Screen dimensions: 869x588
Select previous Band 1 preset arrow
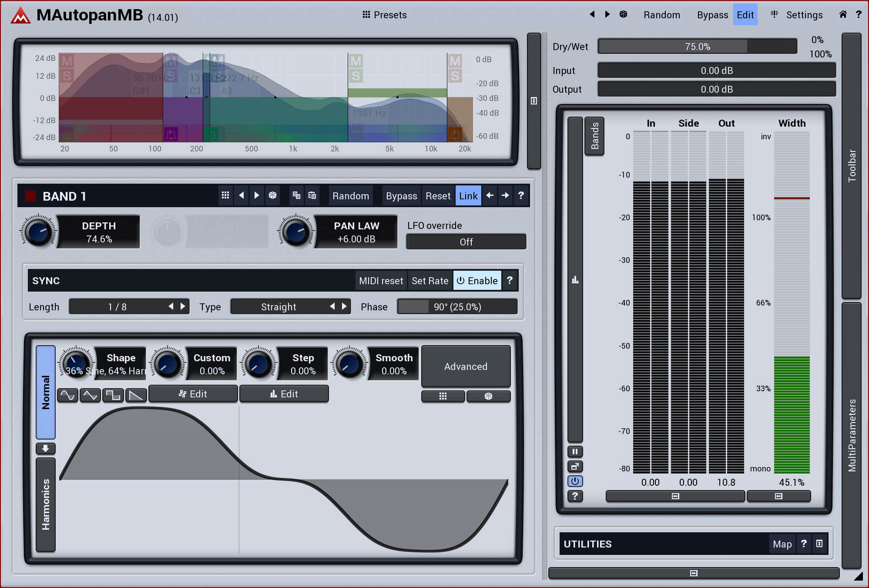coord(241,195)
